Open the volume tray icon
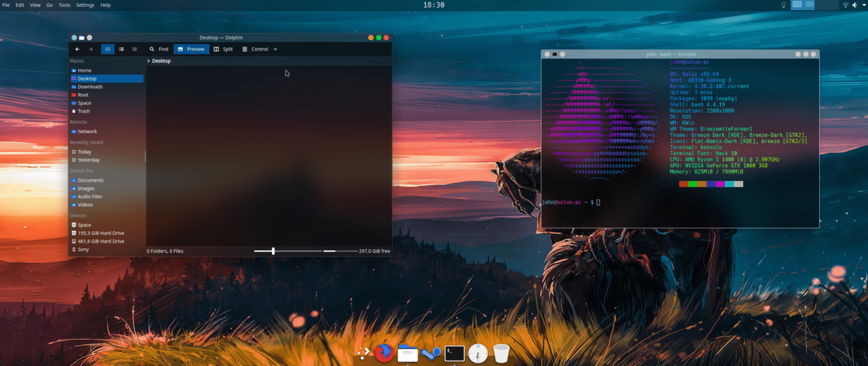868x366 pixels. 854,5
